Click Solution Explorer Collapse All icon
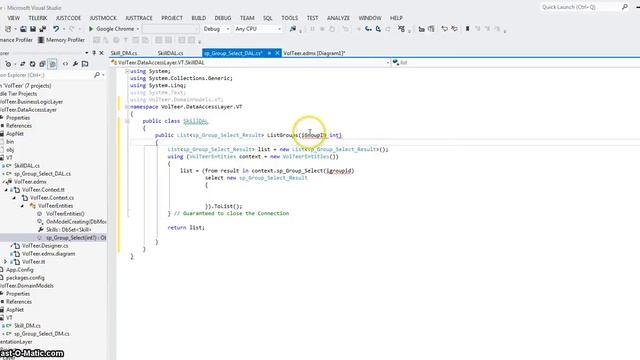The width and height of the screenshot is (640, 360). [x=42, y=64]
